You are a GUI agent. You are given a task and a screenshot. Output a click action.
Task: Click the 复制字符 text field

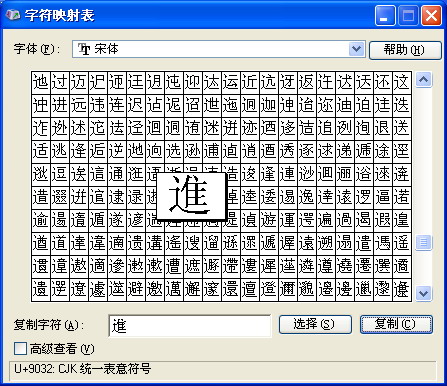(190, 326)
